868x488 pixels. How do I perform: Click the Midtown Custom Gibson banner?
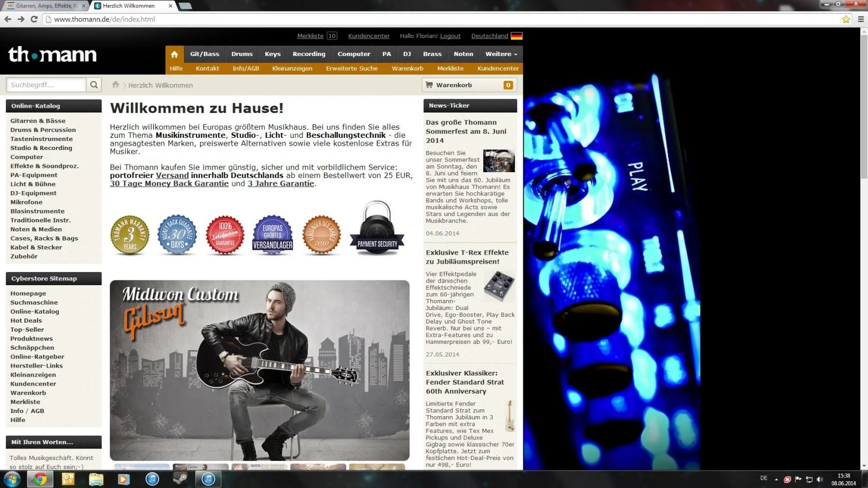tap(260, 370)
